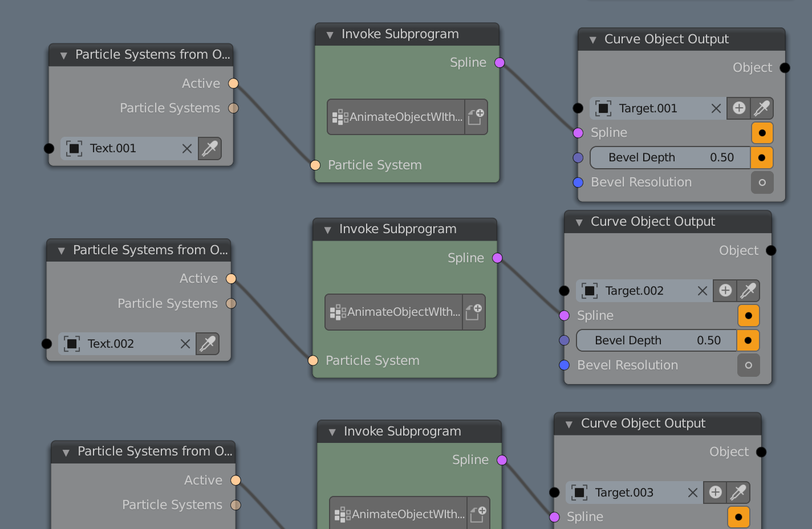
Task: Click plus button beside Target.001
Action: click(739, 108)
